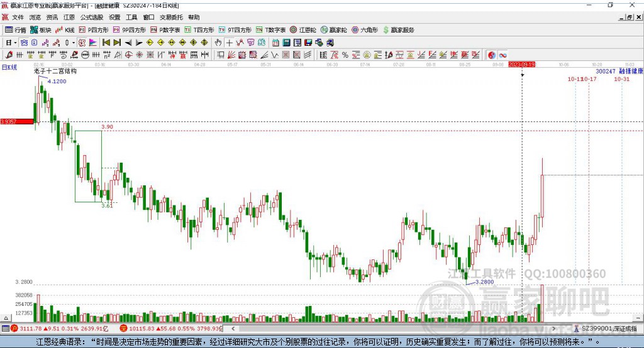Click the 3.2800 low price annotation
The height and width of the screenshot is (348, 644).
tap(485, 282)
